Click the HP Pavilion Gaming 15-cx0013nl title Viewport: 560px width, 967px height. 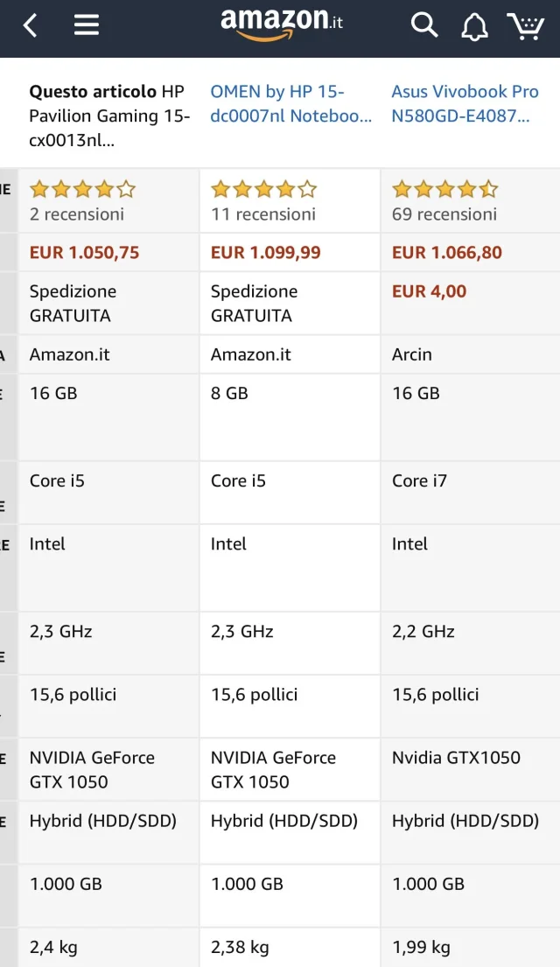[x=109, y=116]
